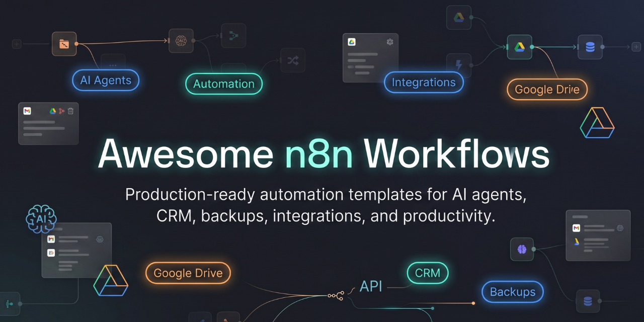Viewport: 644px width, 322px height.
Task: Add node with plus before folder node
Action: pos(17,44)
